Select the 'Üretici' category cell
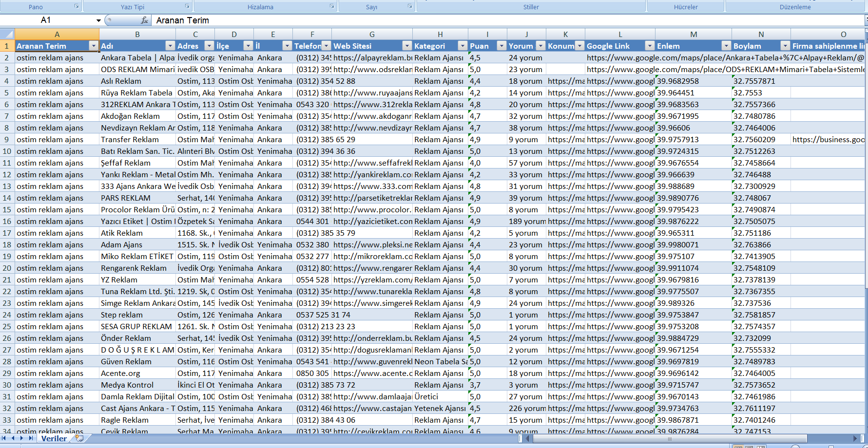 [440, 396]
